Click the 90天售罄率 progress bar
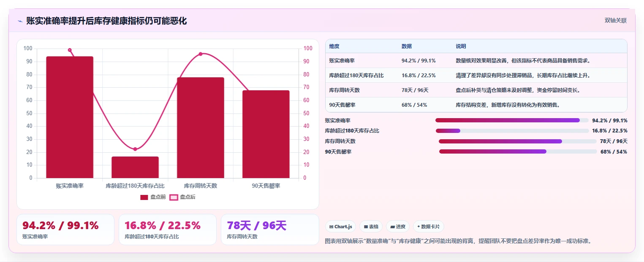Image resolution: width=644 pixels, height=262 pixels. (x=518, y=151)
